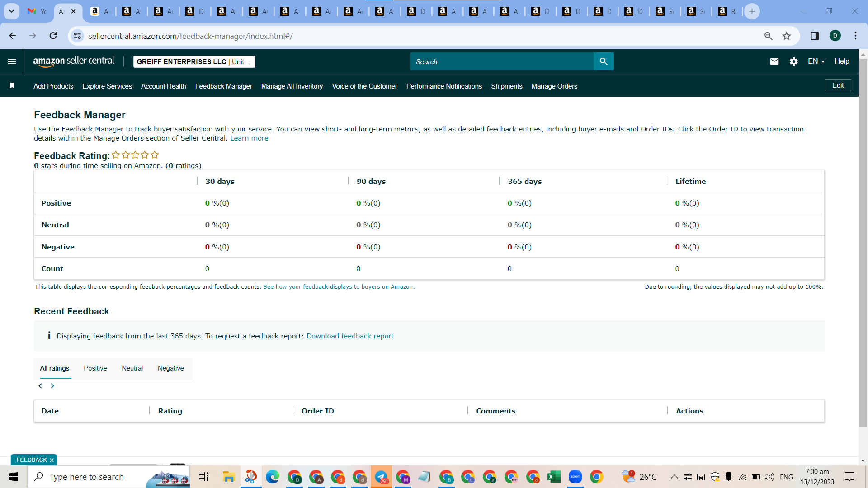Open Manage Orders menu item
868x488 pixels.
(554, 86)
